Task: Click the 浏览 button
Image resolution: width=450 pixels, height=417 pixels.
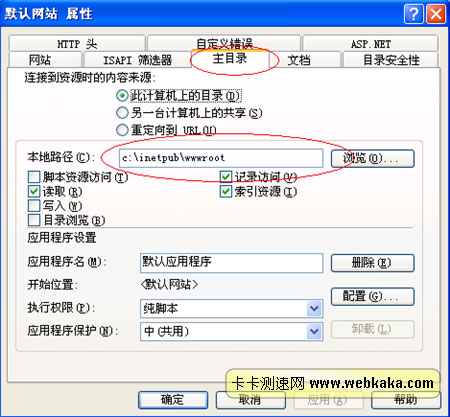Action: [372, 158]
